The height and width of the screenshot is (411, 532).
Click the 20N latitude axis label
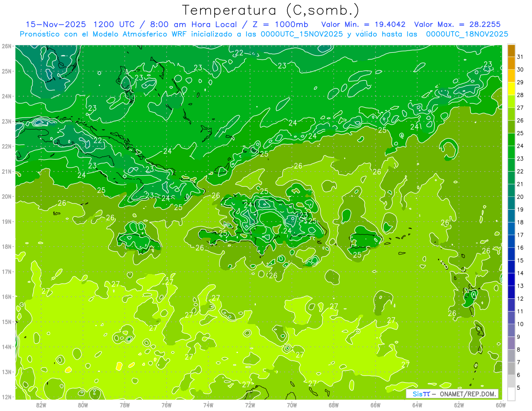[7, 196]
